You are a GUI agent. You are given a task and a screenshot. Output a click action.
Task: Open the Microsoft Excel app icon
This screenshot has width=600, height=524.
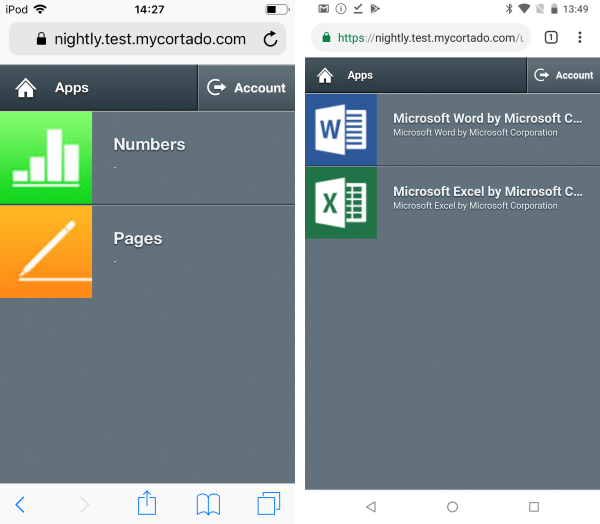click(x=341, y=203)
